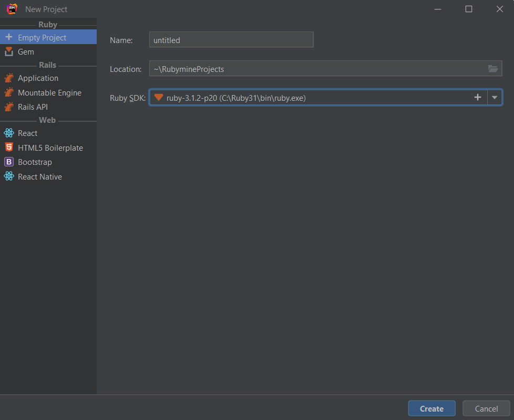Viewport: 514px width, 420px height.
Task: Minimize the New Project window
Action: [438, 9]
